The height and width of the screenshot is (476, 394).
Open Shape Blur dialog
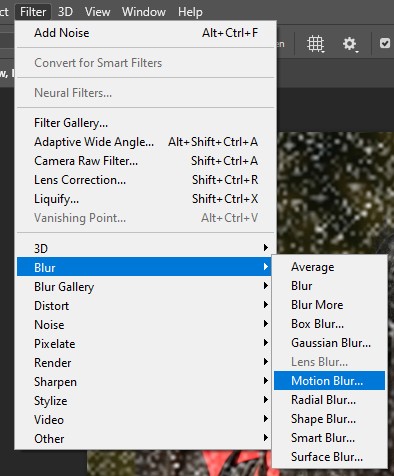[329, 419]
